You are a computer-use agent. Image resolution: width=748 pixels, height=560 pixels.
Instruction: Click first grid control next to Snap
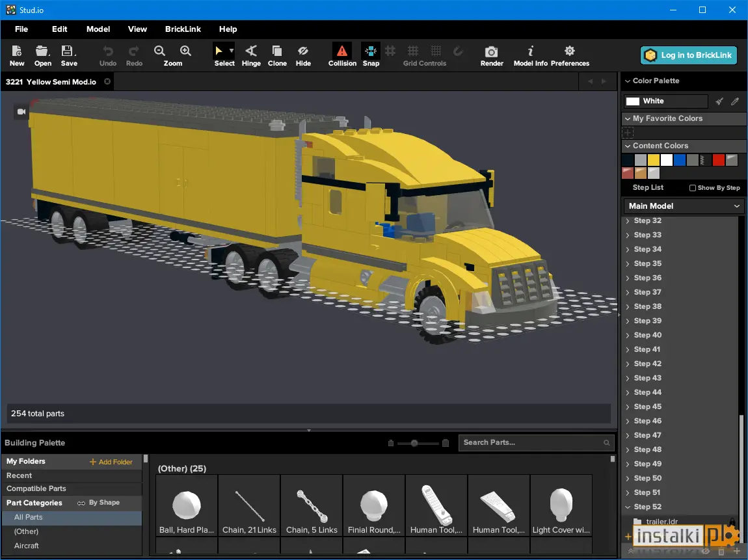coord(390,51)
